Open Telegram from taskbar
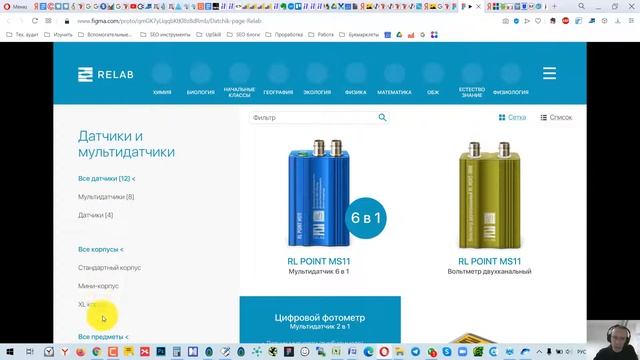 (x=416, y=352)
